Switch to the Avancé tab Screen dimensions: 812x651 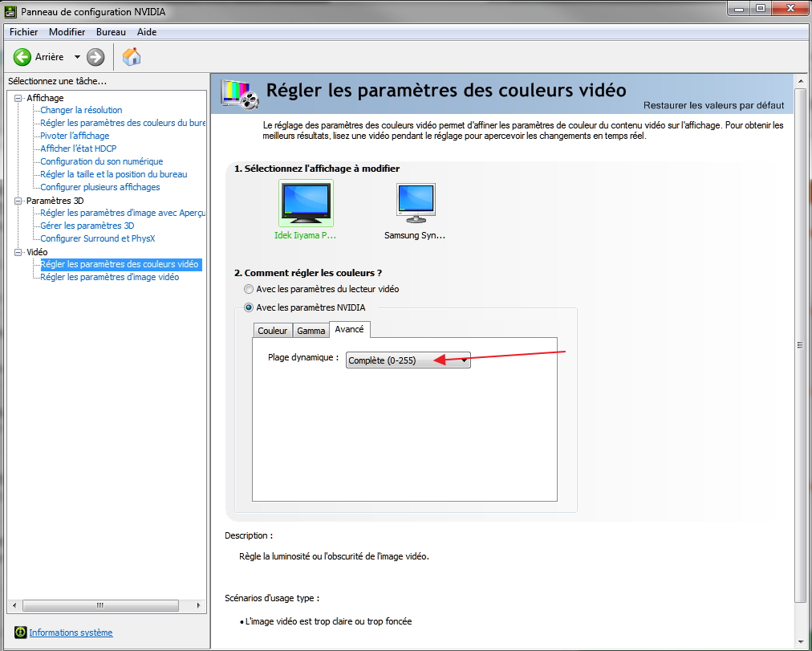point(350,329)
